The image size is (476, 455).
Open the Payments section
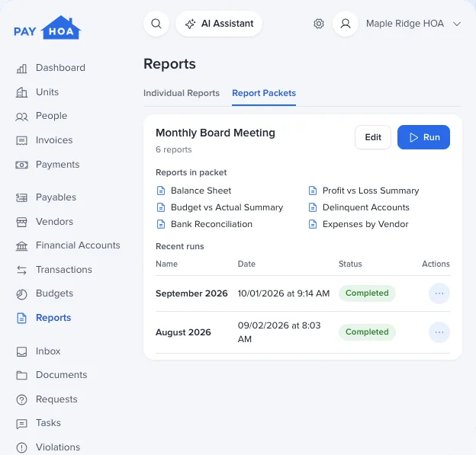[x=58, y=165]
